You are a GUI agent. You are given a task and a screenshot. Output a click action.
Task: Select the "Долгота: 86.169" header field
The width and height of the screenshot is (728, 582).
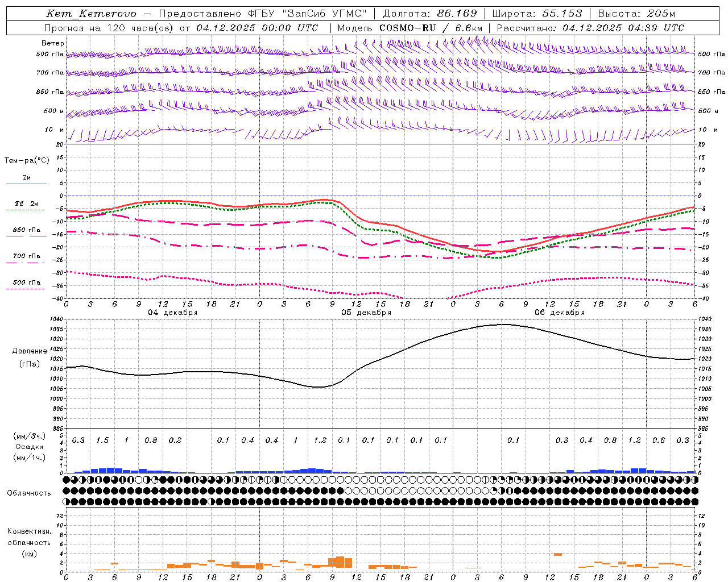[430, 14]
